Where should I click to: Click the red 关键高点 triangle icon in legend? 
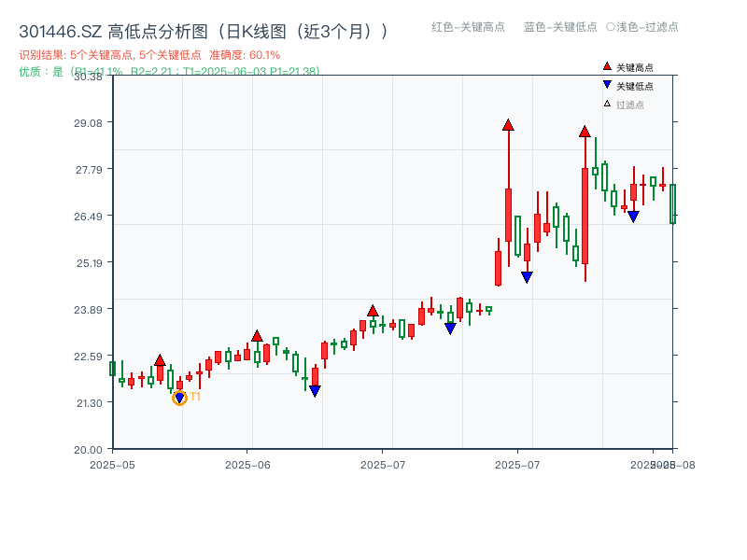pos(606,66)
